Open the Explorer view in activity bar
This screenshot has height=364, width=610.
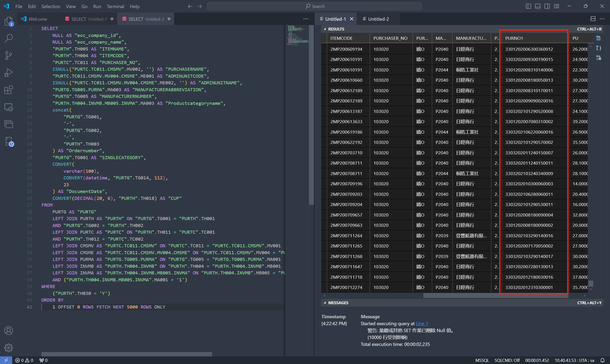coord(9,21)
